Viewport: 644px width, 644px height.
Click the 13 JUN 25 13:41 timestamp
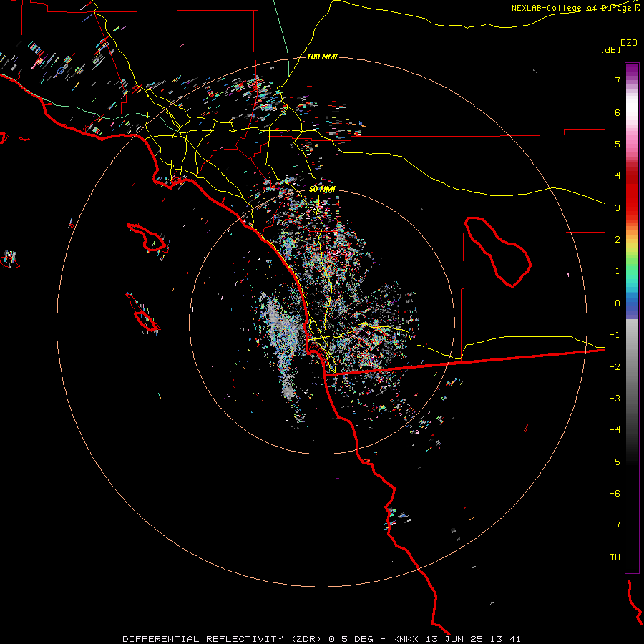pyautogui.click(x=473, y=639)
